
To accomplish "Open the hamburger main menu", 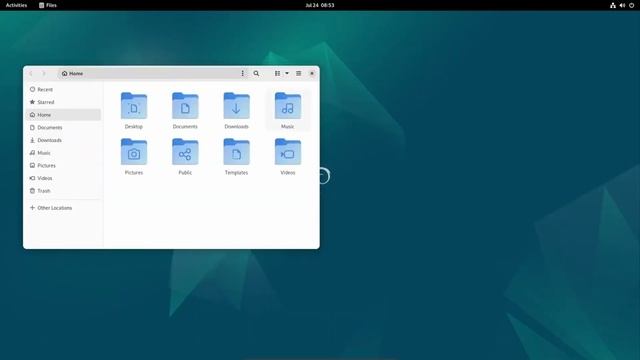I will pyautogui.click(x=299, y=73).
